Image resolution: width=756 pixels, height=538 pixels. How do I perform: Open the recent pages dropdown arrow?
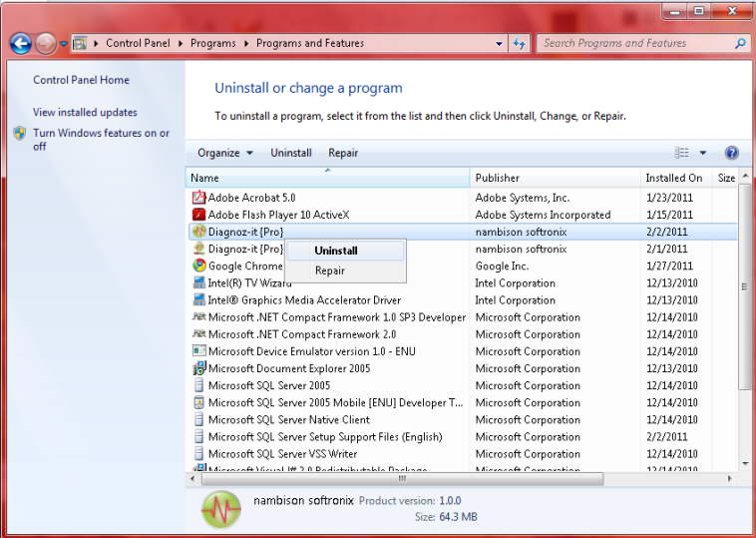click(63, 44)
